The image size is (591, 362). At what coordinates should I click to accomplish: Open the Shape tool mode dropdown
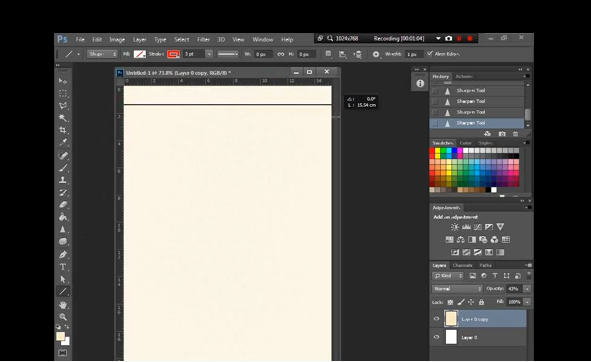tap(102, 54)
